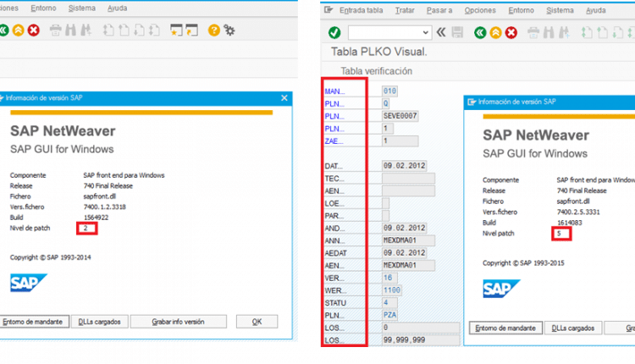Screen dimensions: 635x364
Task: Click the Next Page icon in PLKO window
Action: click(617, 32)
